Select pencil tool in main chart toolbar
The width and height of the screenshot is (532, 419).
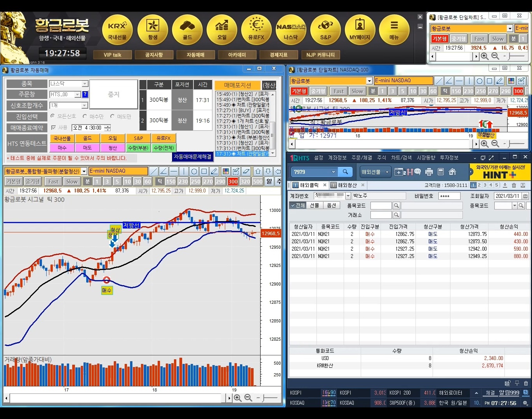click(x=214, y=171)
